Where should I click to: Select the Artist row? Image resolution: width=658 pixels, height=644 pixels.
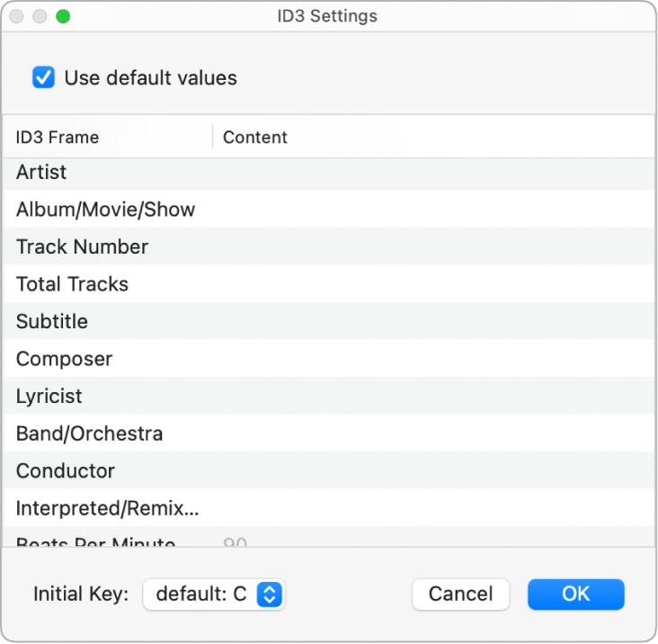(x=41, y=172)
